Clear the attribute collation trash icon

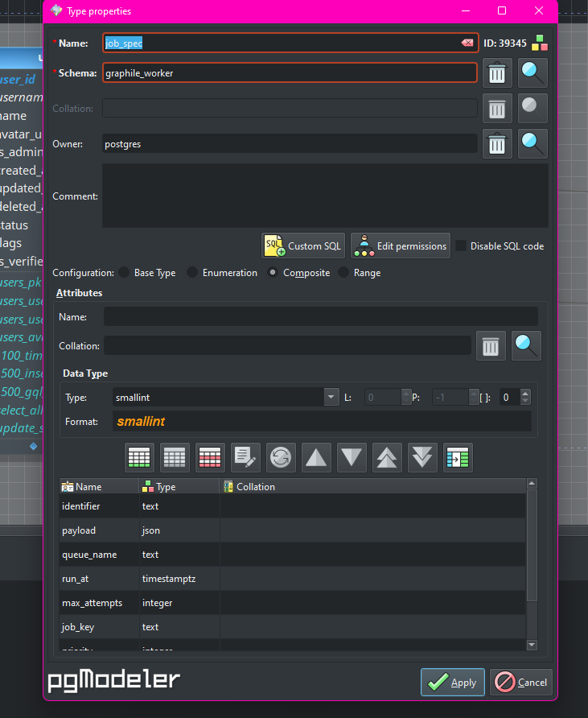pos(491,346)
